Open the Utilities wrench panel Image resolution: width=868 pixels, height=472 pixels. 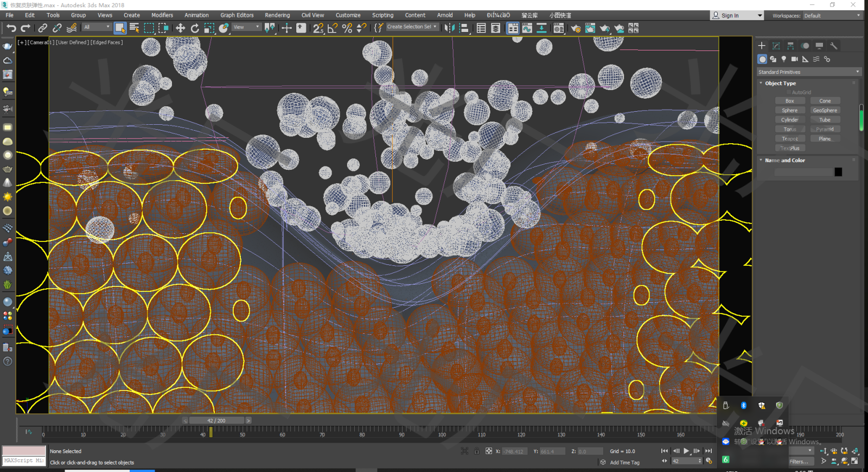point(834,46)
